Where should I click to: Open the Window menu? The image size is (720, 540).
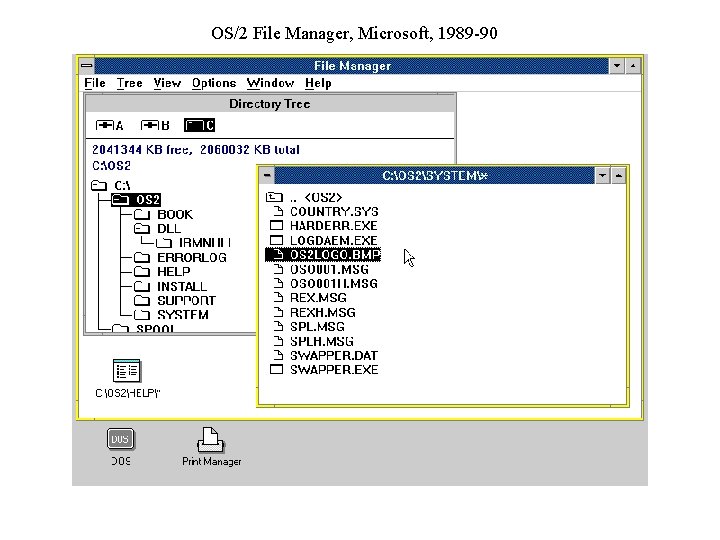pyautogui.click(x=270, y=83)
